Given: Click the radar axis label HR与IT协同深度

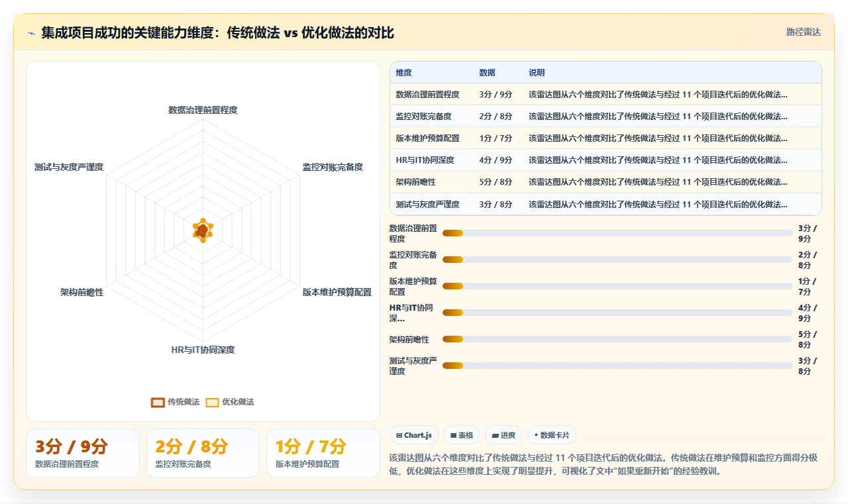Looking at the screenshot, I should (x=203, y=350).
